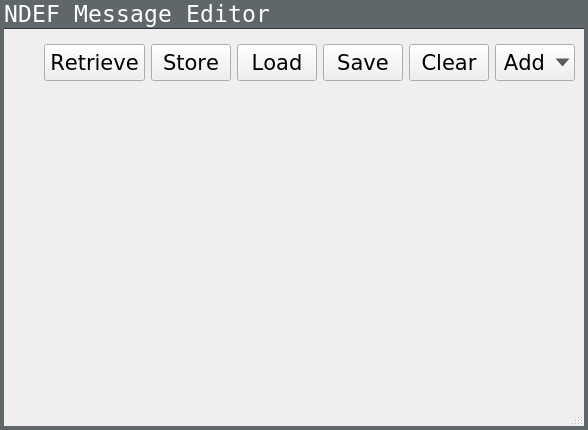588x430 pixels.
Task: Click the triangle next to Add
Action: tap(562, 62)
